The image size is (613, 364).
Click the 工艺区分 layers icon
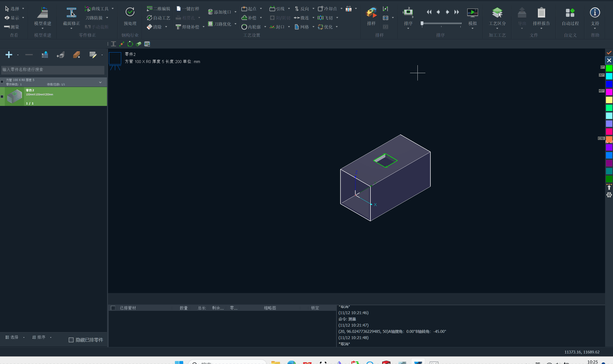pyautogui.click(x=497, y=13)
